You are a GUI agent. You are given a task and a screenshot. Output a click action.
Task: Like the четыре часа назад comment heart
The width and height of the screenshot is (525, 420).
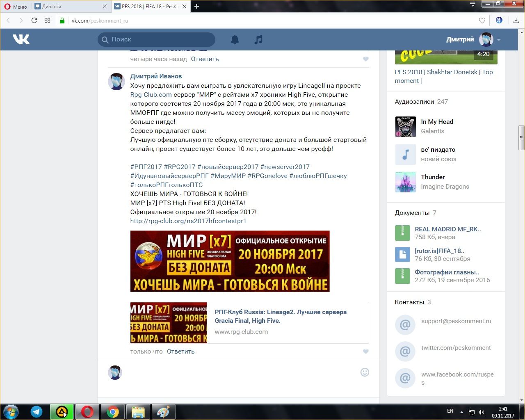[365, 59]
